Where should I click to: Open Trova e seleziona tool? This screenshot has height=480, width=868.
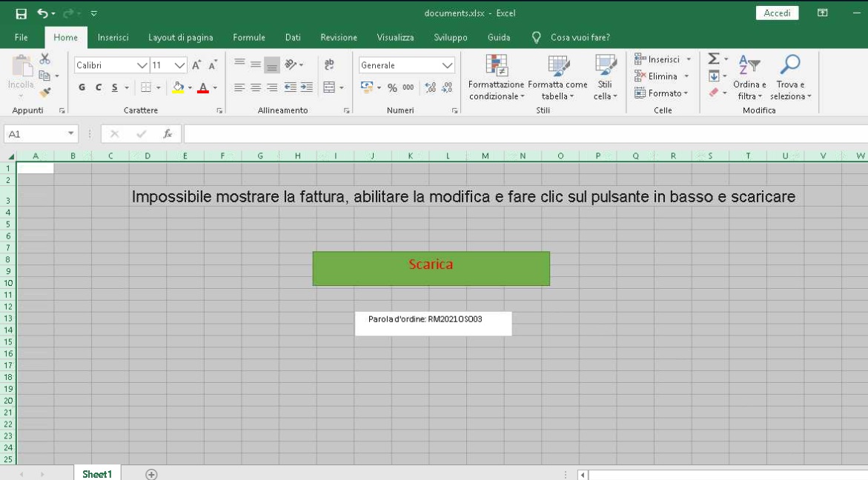[x=790, y=78]
